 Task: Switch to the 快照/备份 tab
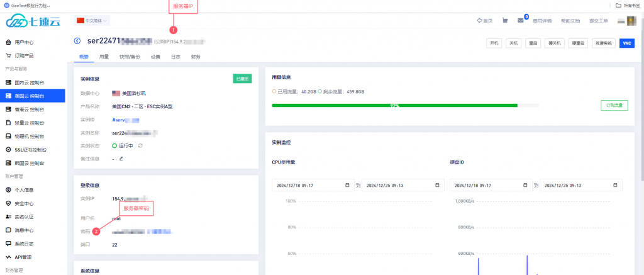point(130,57)
